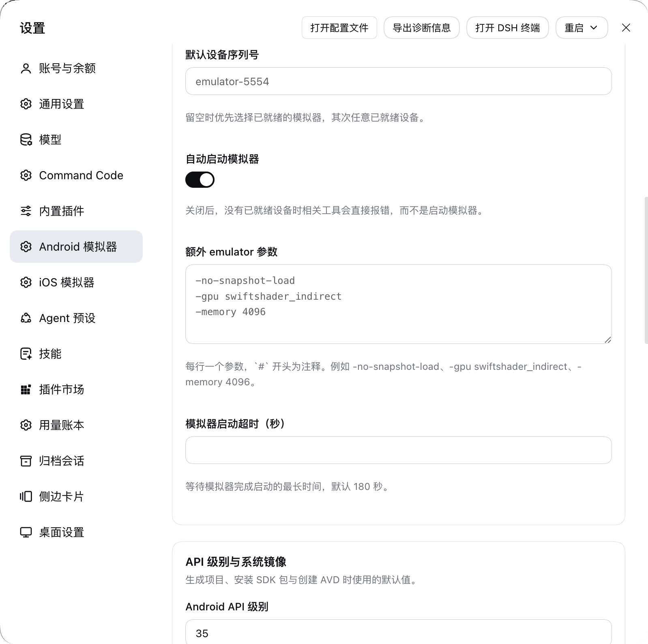Click the 侧边卡片 panel icon
This screenshot has height=644, width=648.
(26, 497)
